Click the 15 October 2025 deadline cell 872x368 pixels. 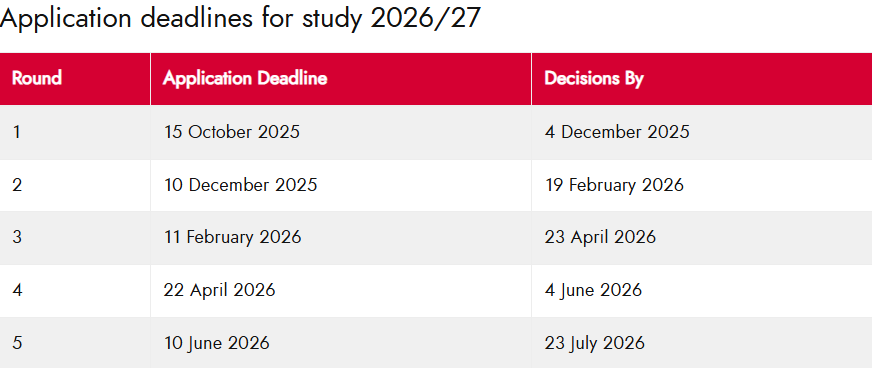[341, 132]
